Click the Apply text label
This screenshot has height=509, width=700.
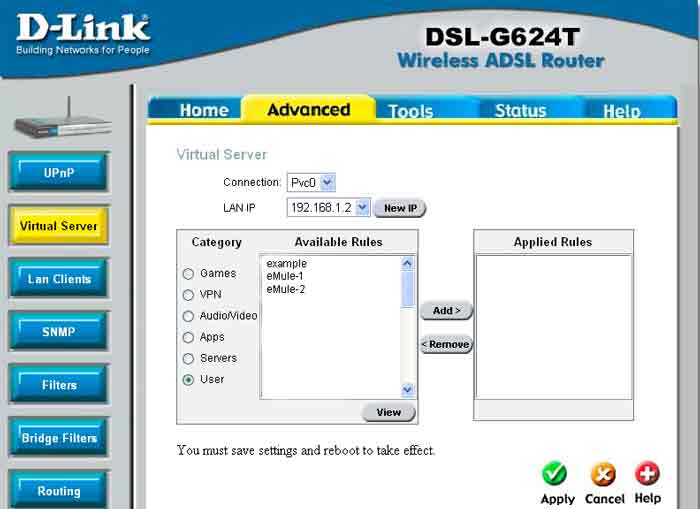(x=558, y=499)
